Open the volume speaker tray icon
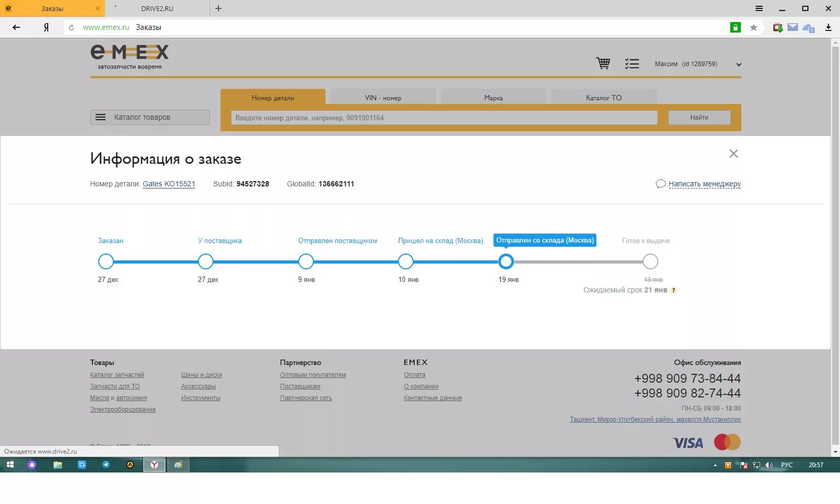This screenshot has width=840, height=504. coord(769,465)
